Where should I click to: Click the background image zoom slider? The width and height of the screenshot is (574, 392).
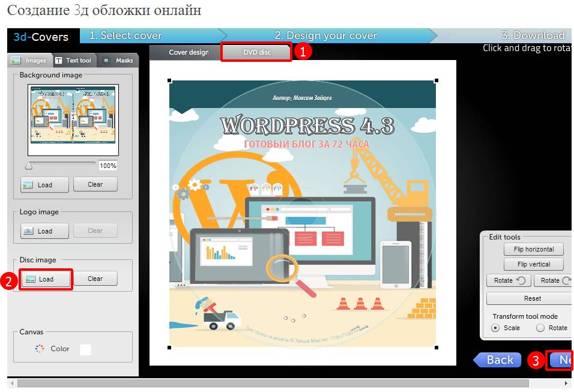60,163
